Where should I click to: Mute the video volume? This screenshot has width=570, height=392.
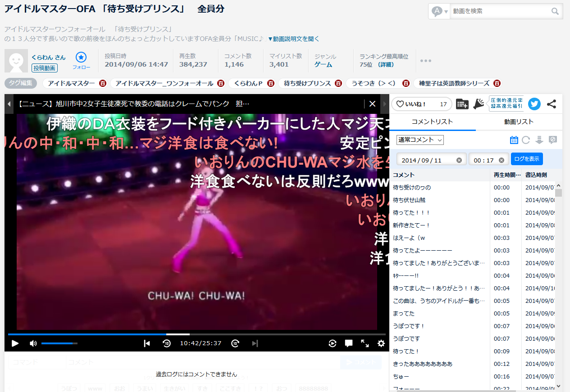pyautogui.click(x=33, y=343)
